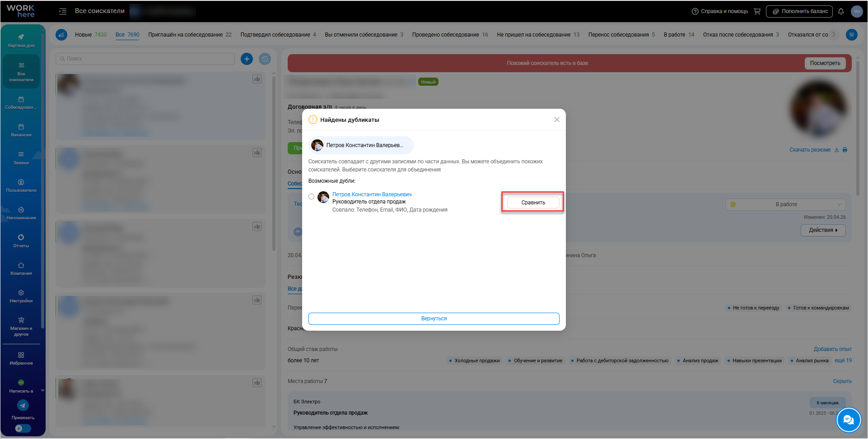
Task: Click Добавить опыт link
Action: pyautogui.click(x=832, y=349)
